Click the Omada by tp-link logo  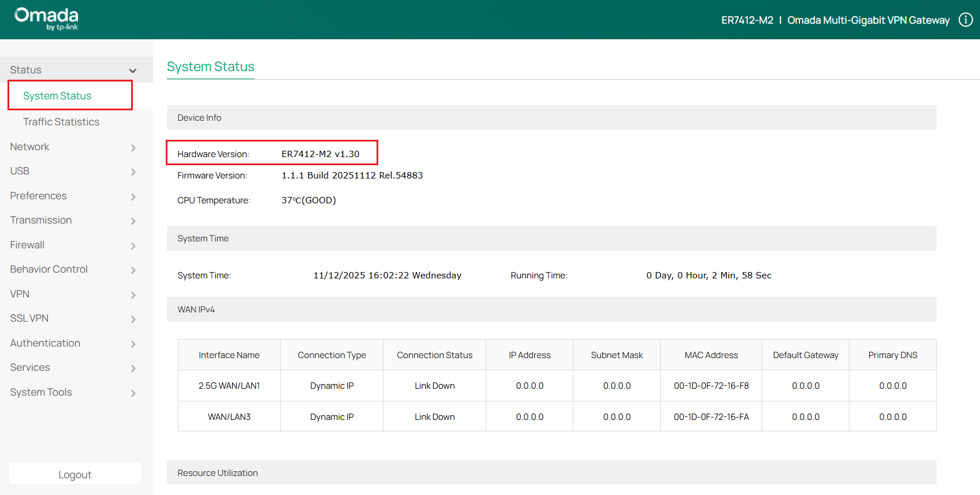coord(46,19)
